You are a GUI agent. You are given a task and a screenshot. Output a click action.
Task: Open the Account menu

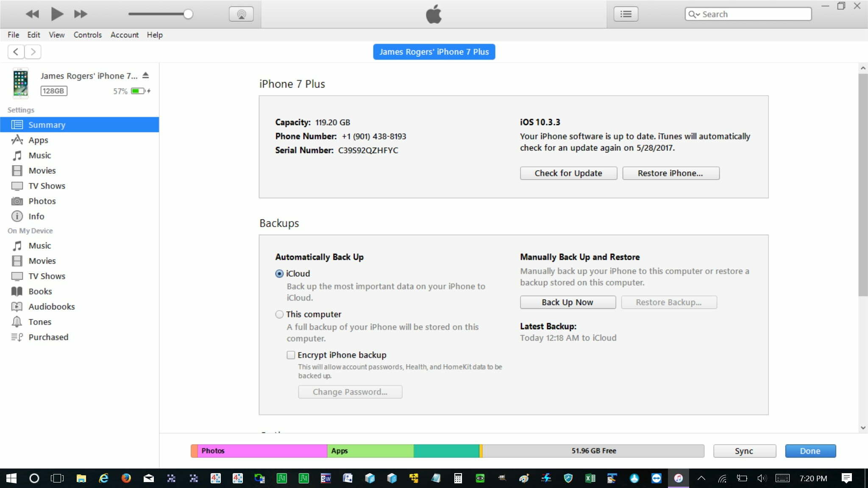coord(124,35)
